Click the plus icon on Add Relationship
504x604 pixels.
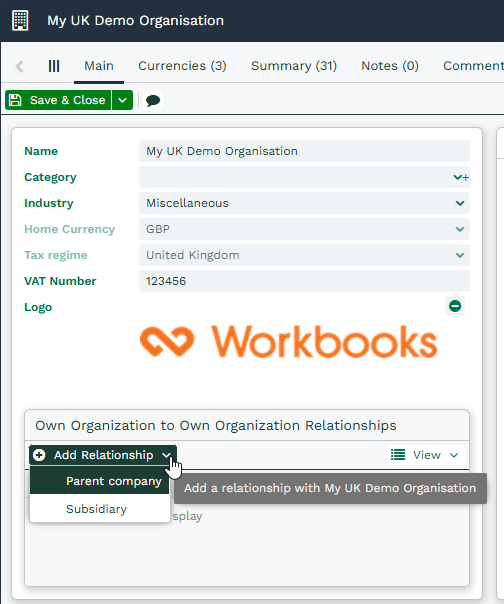point(39,455)
